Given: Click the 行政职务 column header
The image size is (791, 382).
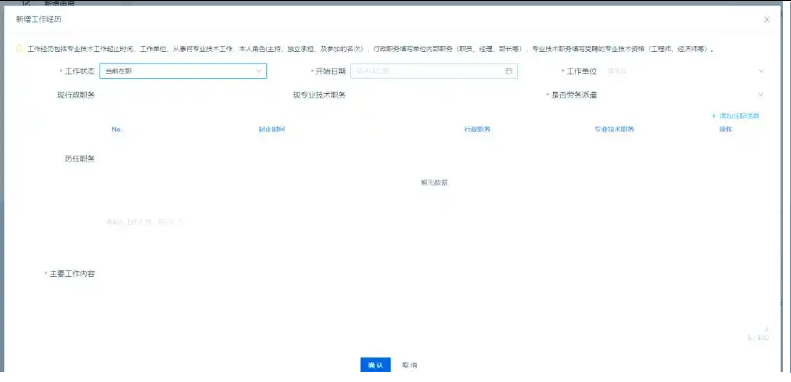Looking at the screenshot, I should point(477,130).
